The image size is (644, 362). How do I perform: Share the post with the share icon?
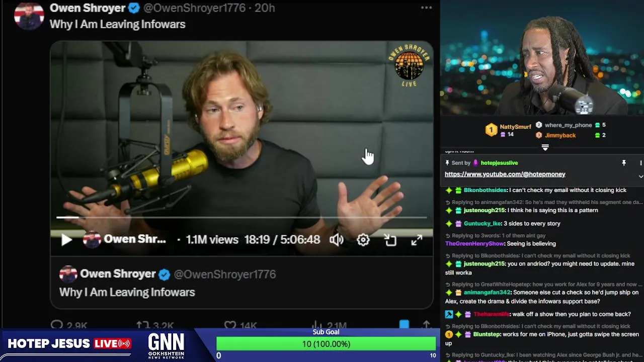427,325
